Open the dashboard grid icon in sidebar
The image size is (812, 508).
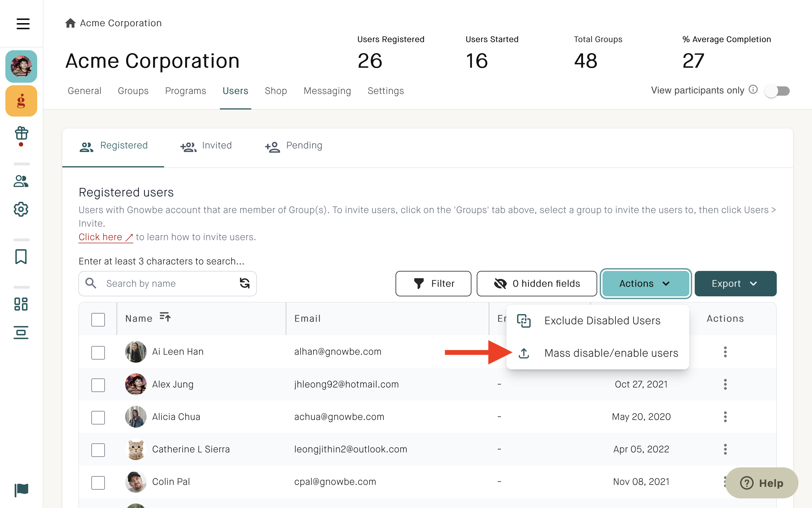coord(21,304)
